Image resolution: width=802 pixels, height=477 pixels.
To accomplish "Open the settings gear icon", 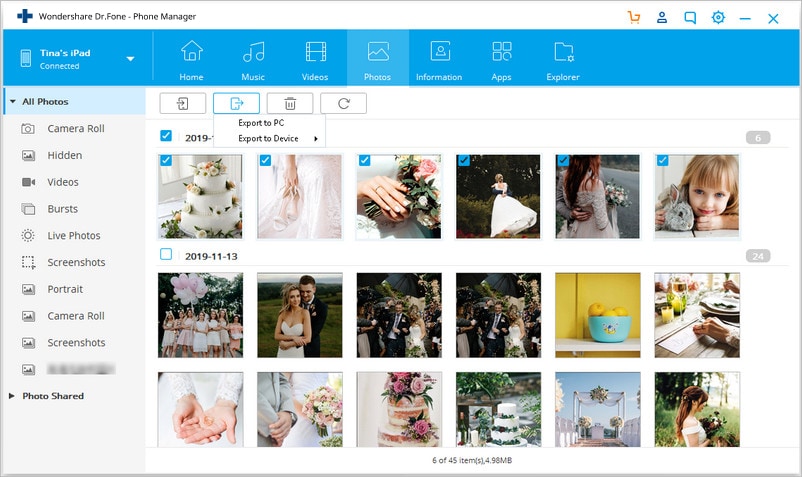I will [x=718, y=17].
